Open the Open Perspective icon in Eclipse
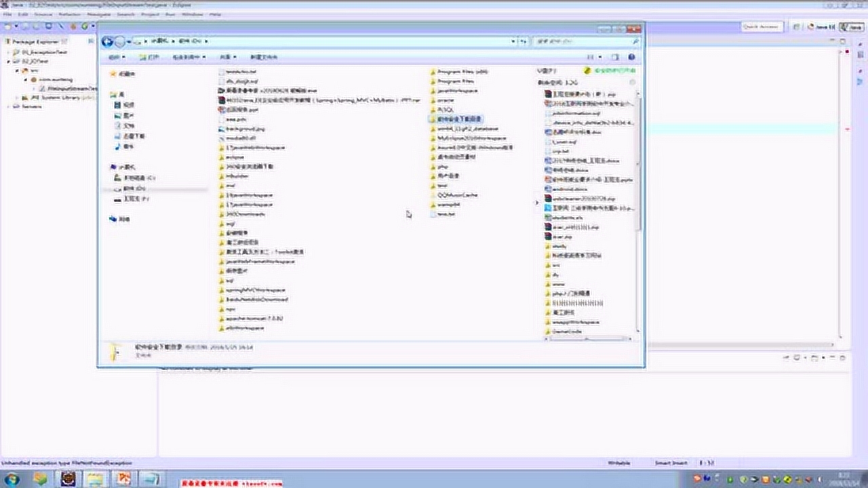868x488 pixels. coord(796,26)
